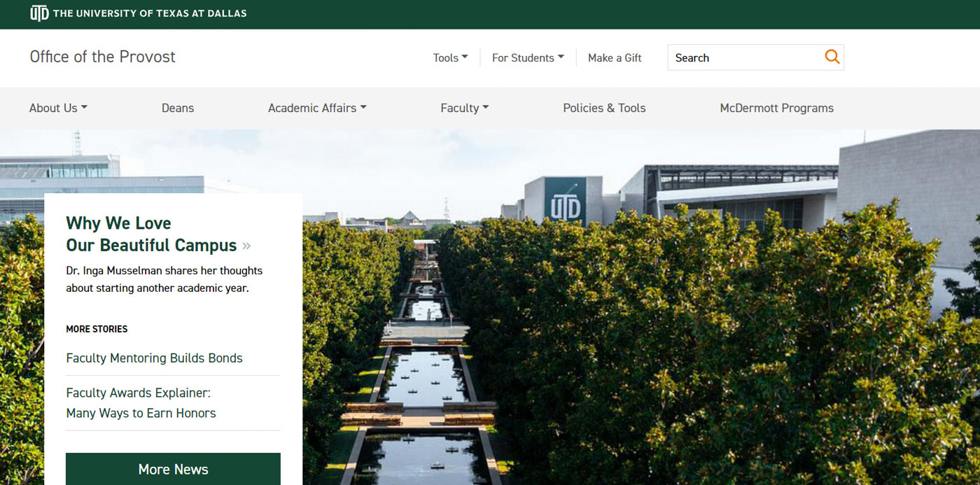The height and width of the screenshot is (485, 980).
Task: Expand the Academic Affairs menu
Action: [317, 108]
